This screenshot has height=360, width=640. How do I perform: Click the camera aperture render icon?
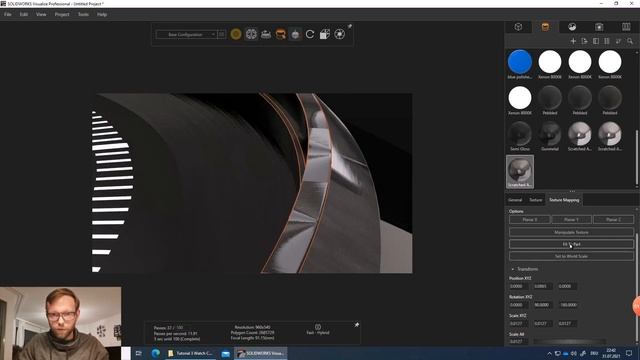[340, 34]
